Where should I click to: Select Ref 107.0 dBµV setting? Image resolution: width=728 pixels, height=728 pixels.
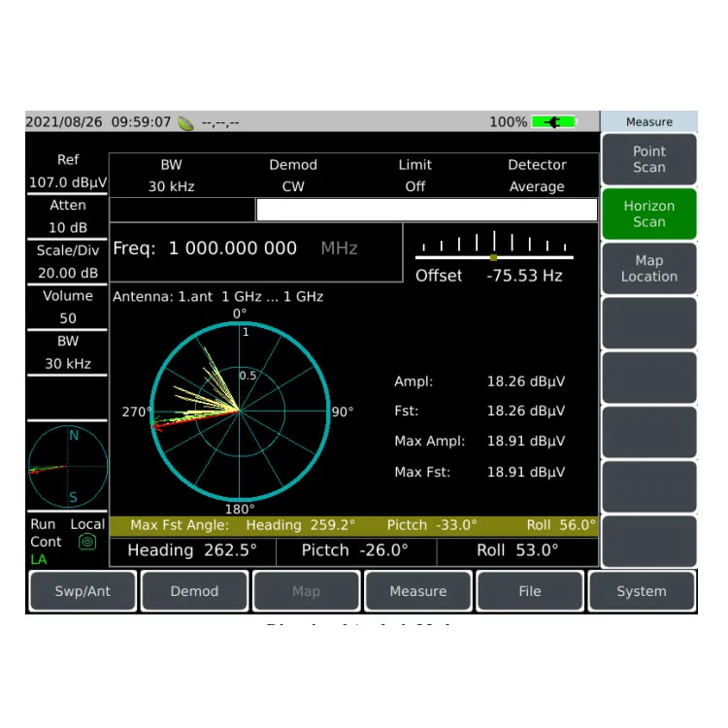click(x=68, y=171)
